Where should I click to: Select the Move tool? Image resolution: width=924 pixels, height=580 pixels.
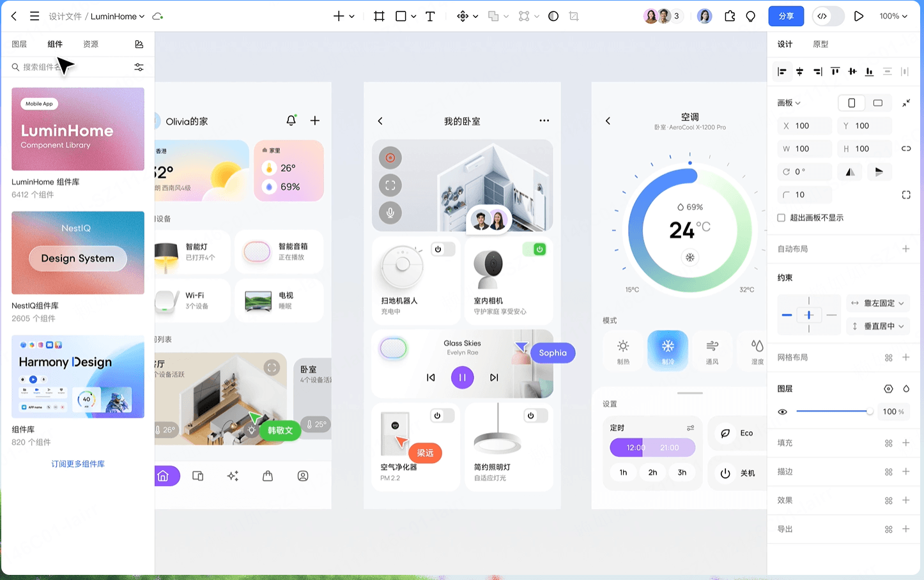463,16
